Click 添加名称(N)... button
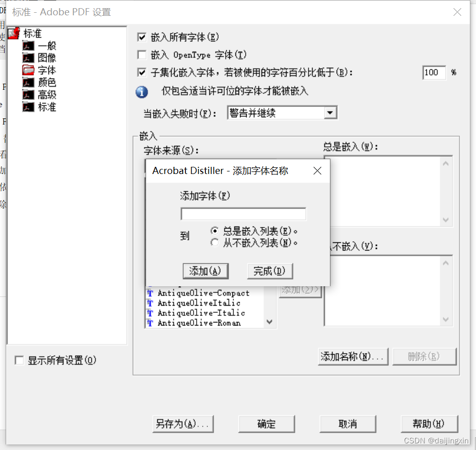Screen dimensions: 476x450 pos(353,357)
